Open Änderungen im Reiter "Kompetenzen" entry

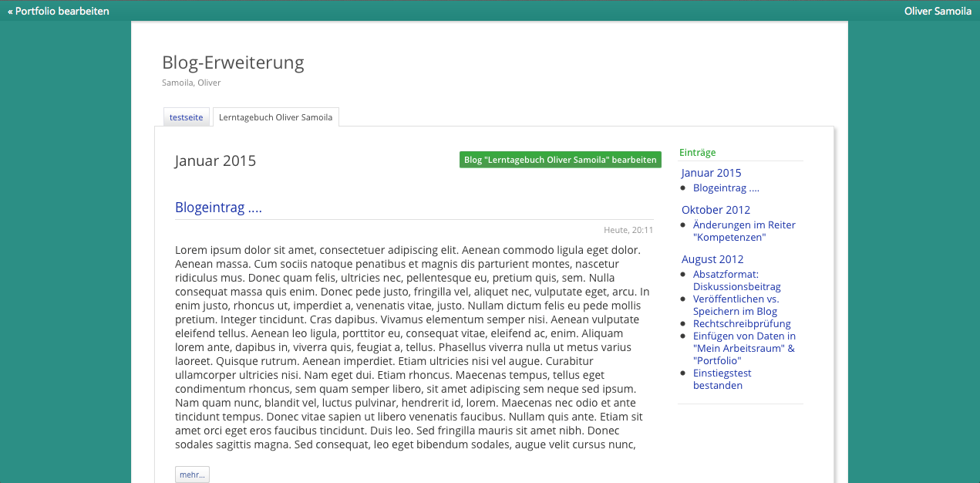coord(743,231)
